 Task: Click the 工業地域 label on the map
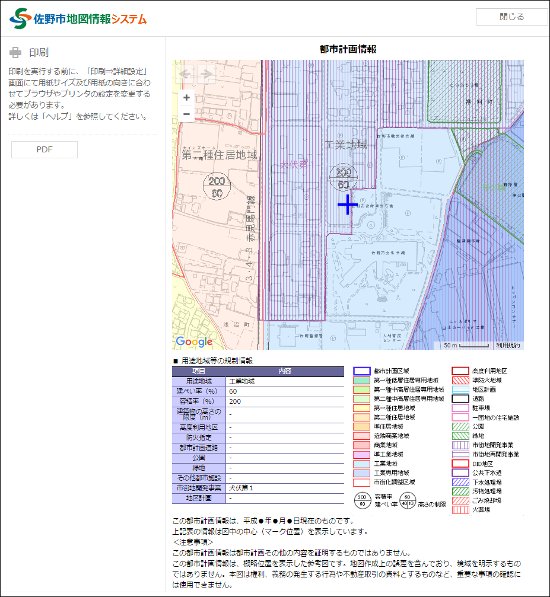346,145
